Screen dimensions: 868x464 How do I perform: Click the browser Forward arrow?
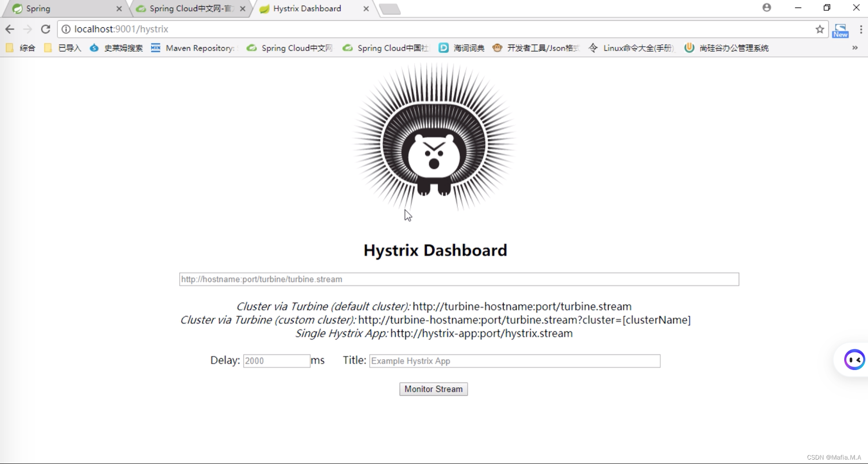coord(27,29)
